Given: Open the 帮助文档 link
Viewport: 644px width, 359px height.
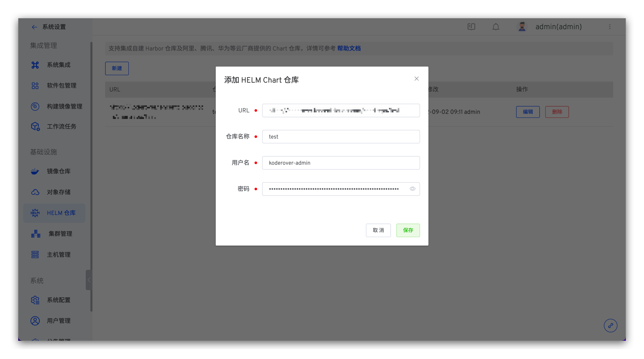Looking at the screenshot, I should pos(349,49).
